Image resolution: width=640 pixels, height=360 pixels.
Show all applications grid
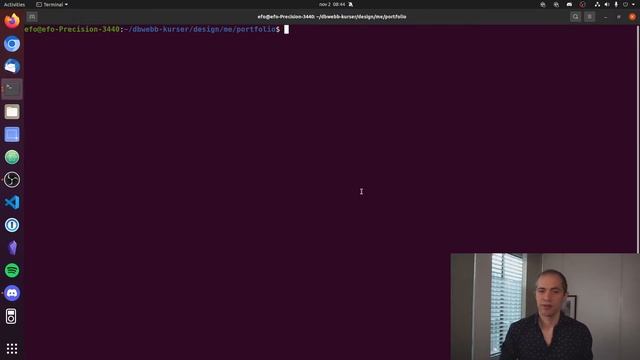click(12, 349)
